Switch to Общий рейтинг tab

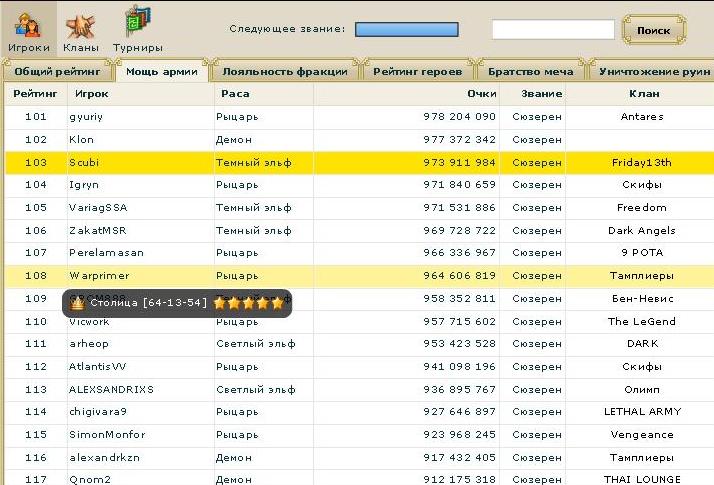(x=57, y=72)
